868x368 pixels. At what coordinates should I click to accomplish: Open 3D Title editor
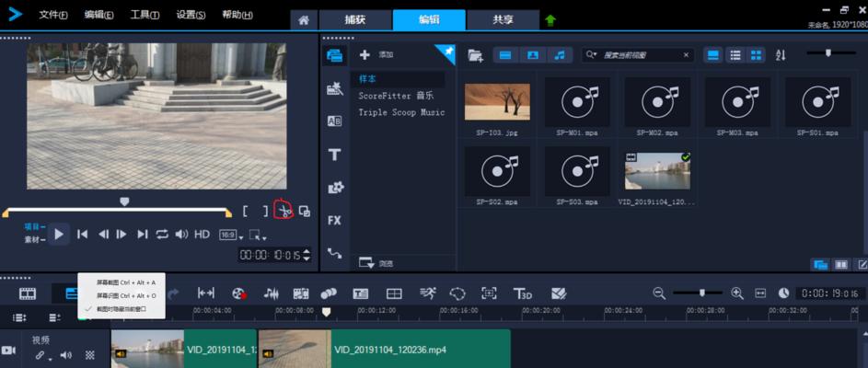(x=522, y=293)
